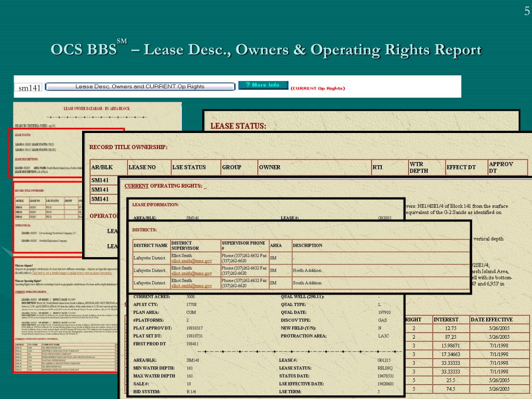Click the 'LSE TERM:' label
Image resolution: width=532 pixels, height=399 pixels.
point(290,392)
